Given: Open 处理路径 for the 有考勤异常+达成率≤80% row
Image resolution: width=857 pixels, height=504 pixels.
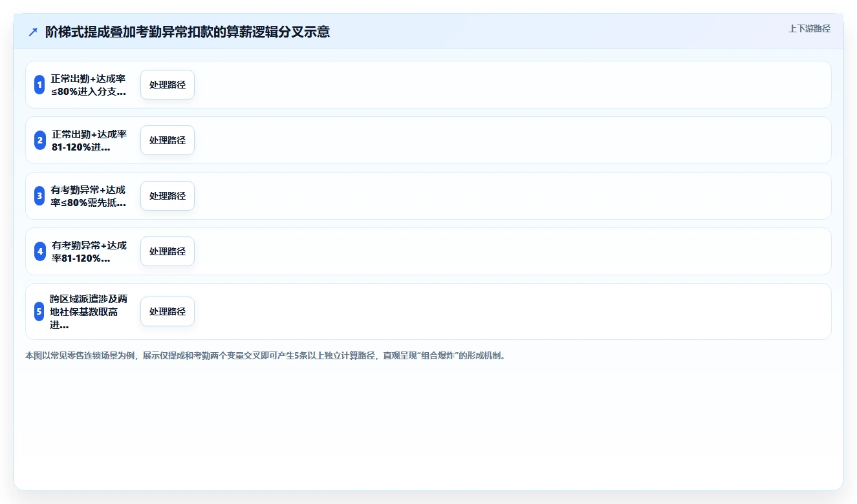Looking at the screenshot, I should tap(168, 196).
